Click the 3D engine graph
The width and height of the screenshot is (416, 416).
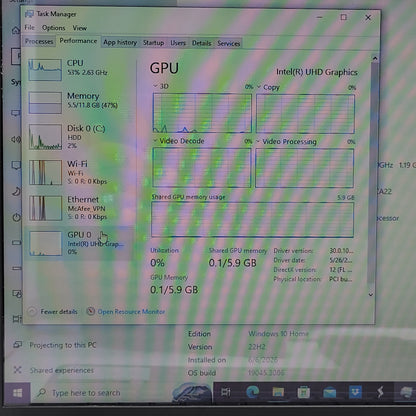point(202,113)
